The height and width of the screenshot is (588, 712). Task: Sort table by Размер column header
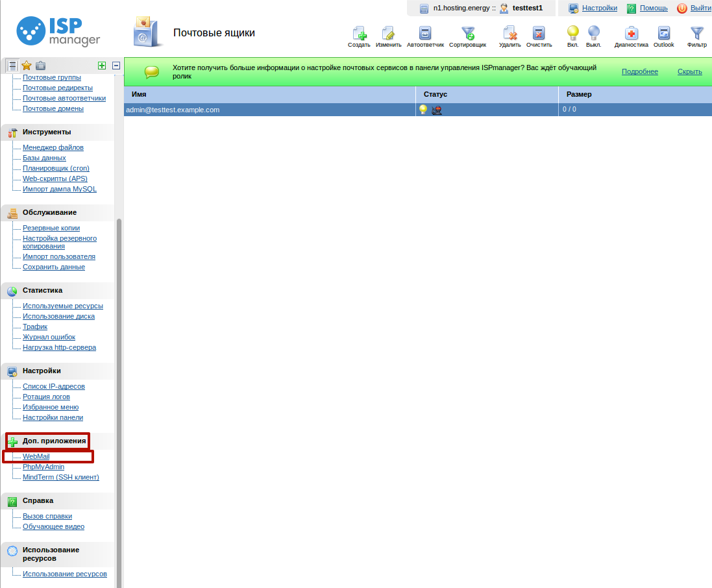pos(635,95)
